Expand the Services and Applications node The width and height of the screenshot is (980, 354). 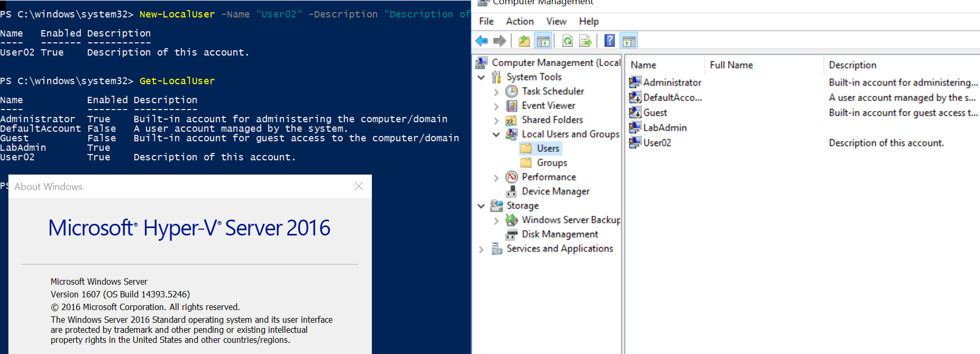(x=481, y=249)
